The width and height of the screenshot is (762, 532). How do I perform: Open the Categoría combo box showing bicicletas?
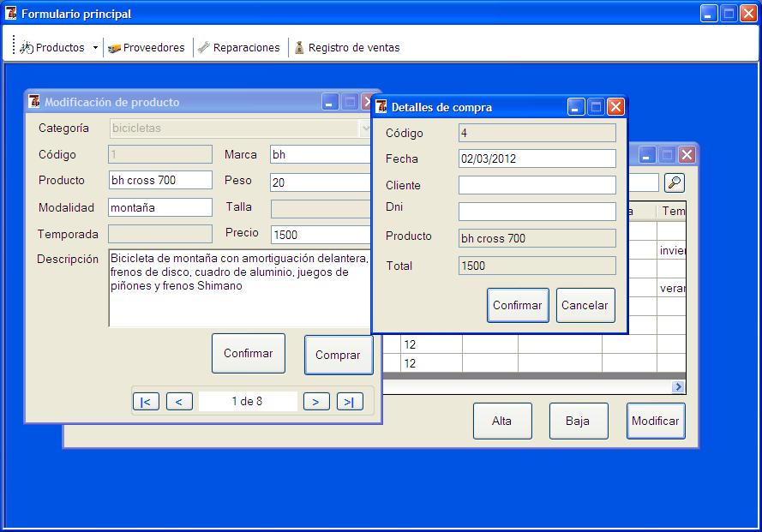(x=240, y=129)
